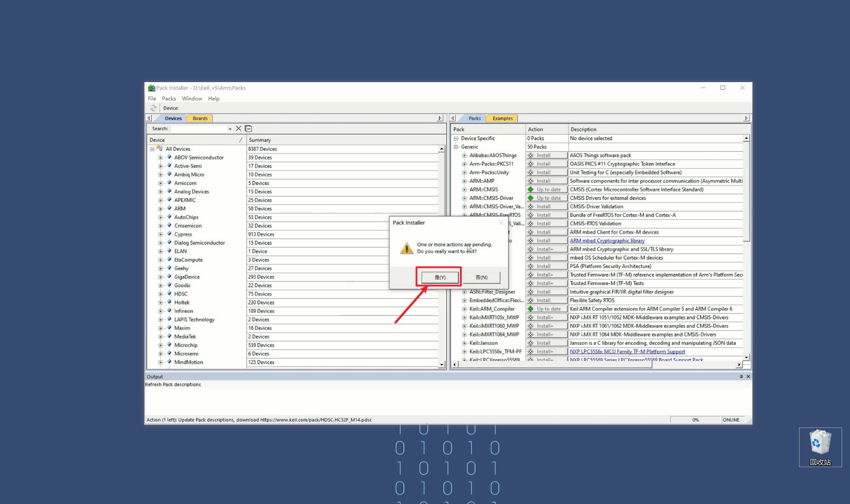Screen dimensions: 850x504
Task: Expand the Analog Devices vendor node
Action: coord(160,192)
